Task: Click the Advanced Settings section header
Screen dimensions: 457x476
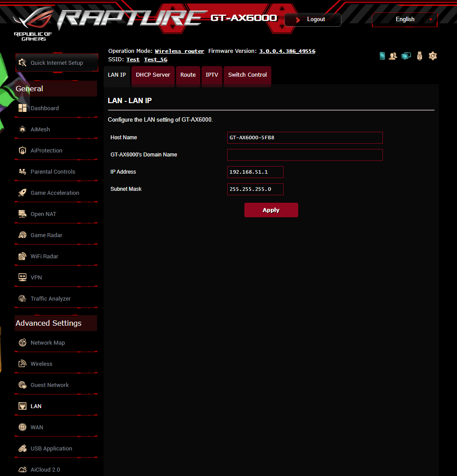Action: click(x=56, y=323)
